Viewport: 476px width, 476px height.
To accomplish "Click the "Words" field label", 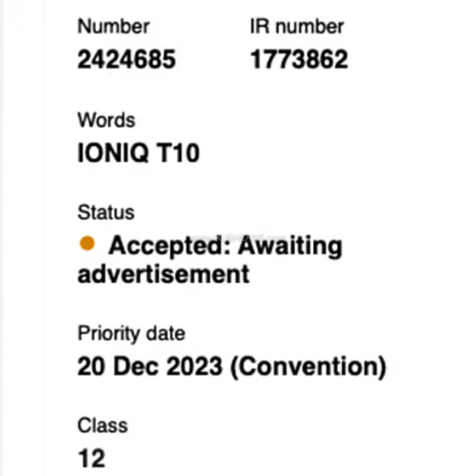I will pos(106,120).
